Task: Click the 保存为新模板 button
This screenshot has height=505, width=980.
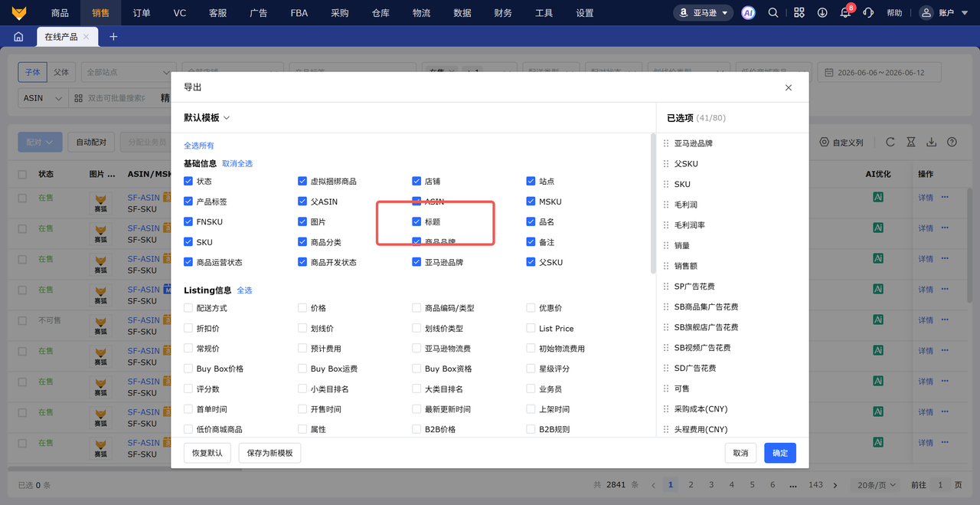Action: click(270, 453)
